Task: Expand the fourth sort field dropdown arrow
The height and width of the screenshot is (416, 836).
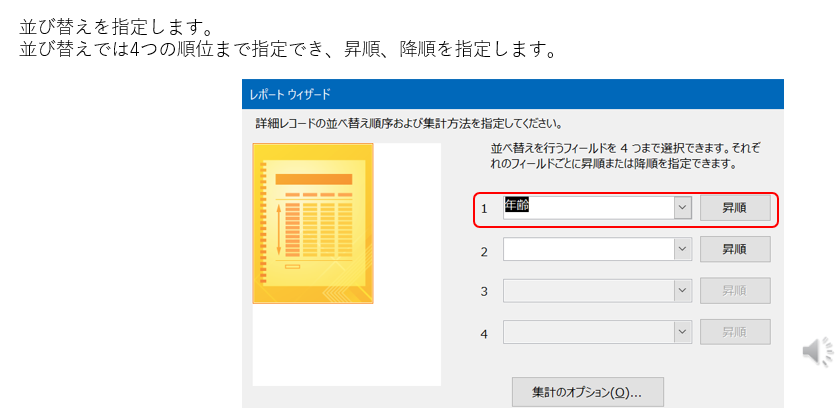Action: click(683, 332)
